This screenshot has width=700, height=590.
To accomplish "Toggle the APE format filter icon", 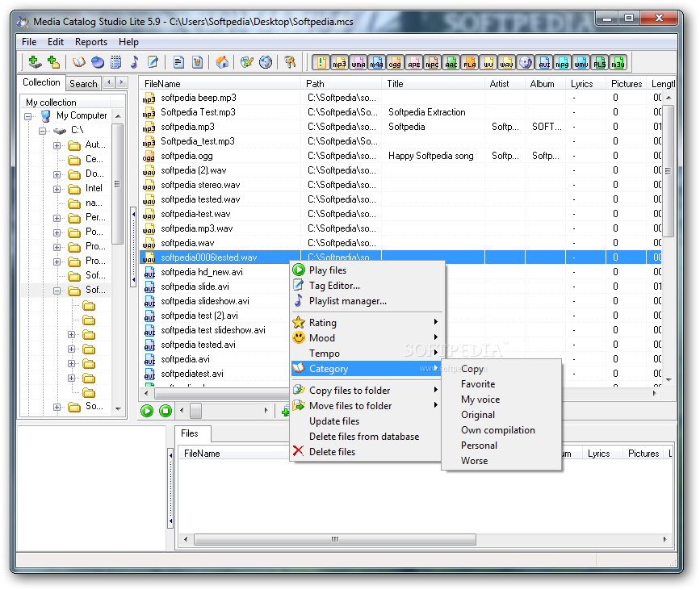I will pos(414,62).
